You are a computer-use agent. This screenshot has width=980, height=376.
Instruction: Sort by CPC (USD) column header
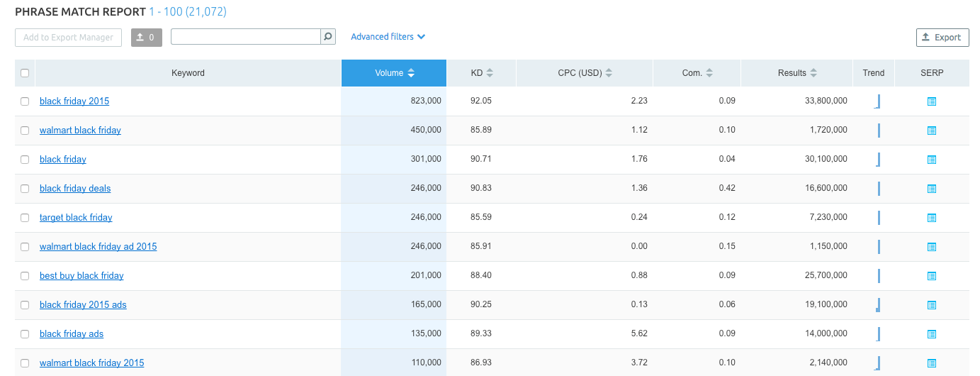point(585,73)
